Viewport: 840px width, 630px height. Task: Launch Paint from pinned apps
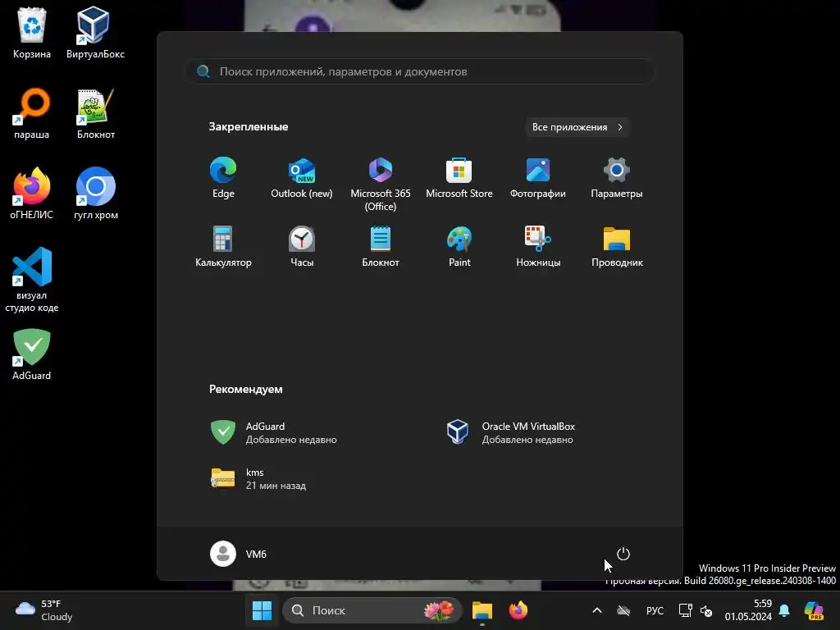[459, 246]
